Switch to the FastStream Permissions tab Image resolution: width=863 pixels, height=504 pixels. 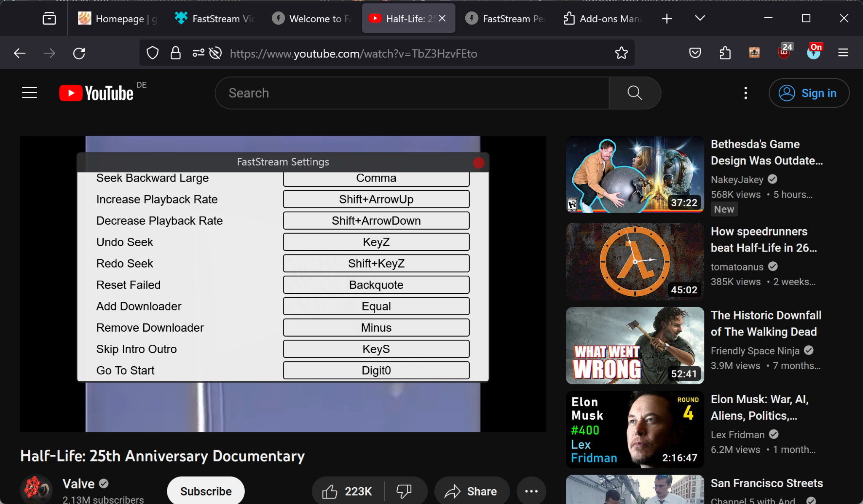point(505,18)
